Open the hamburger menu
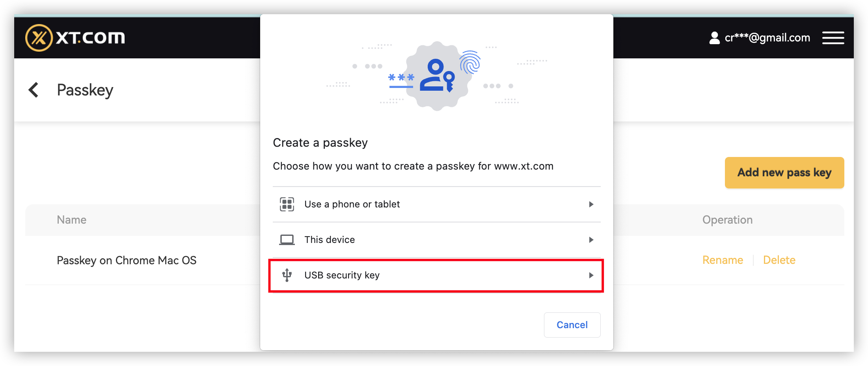Image resolution: width=868 pixels, height=366 pixels. coord(833,38)
